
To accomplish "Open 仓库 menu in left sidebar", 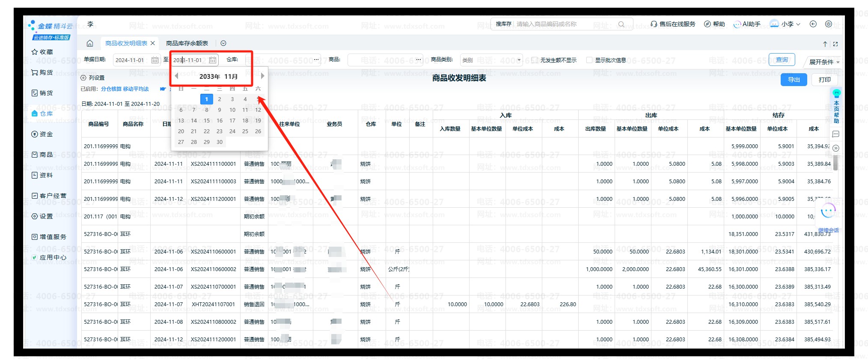I will pyautogui.click(x=46, y=113).
